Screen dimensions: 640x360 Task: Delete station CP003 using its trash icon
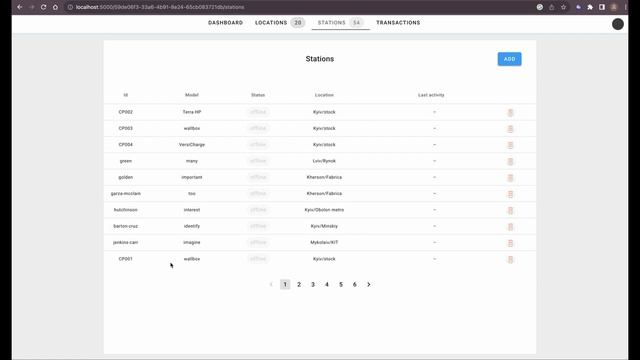pyautogui.click(x=510, y=129)
